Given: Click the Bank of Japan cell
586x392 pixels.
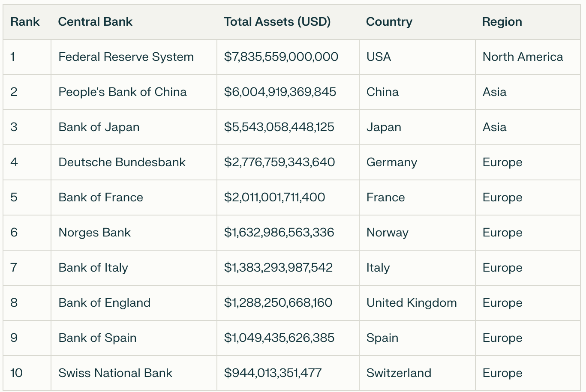Looking at the screenshot, I should point(99,127).
